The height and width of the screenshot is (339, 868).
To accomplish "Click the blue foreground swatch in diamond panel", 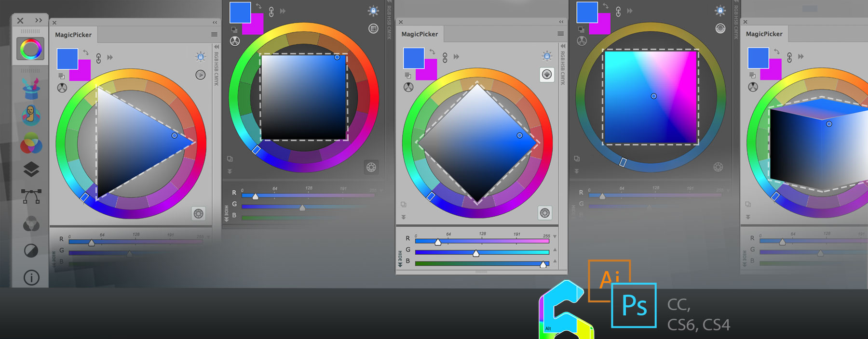I will tap(414, 58).
